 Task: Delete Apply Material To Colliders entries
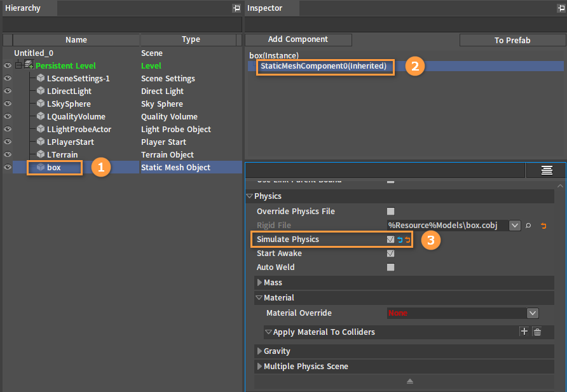point(537,331)
